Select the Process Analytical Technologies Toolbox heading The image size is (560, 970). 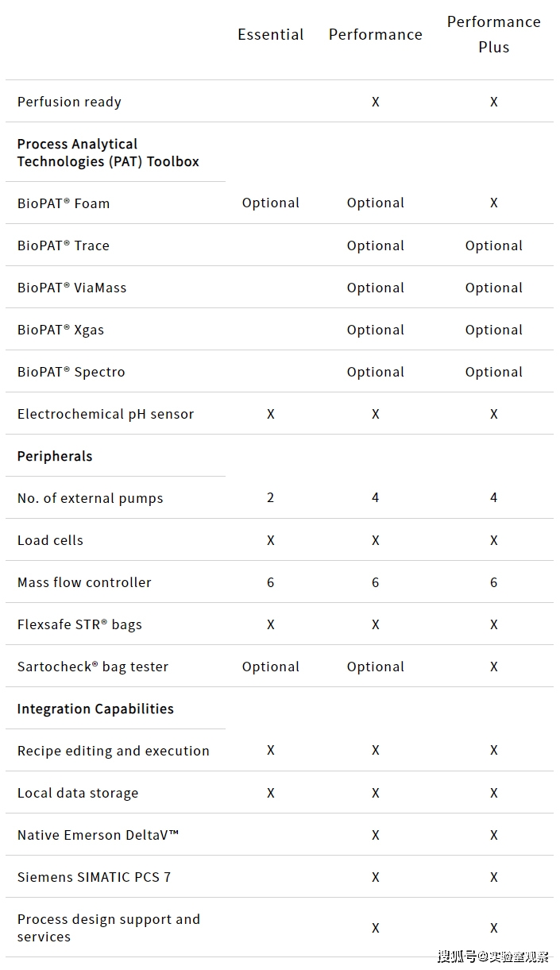tap(108, 153)
